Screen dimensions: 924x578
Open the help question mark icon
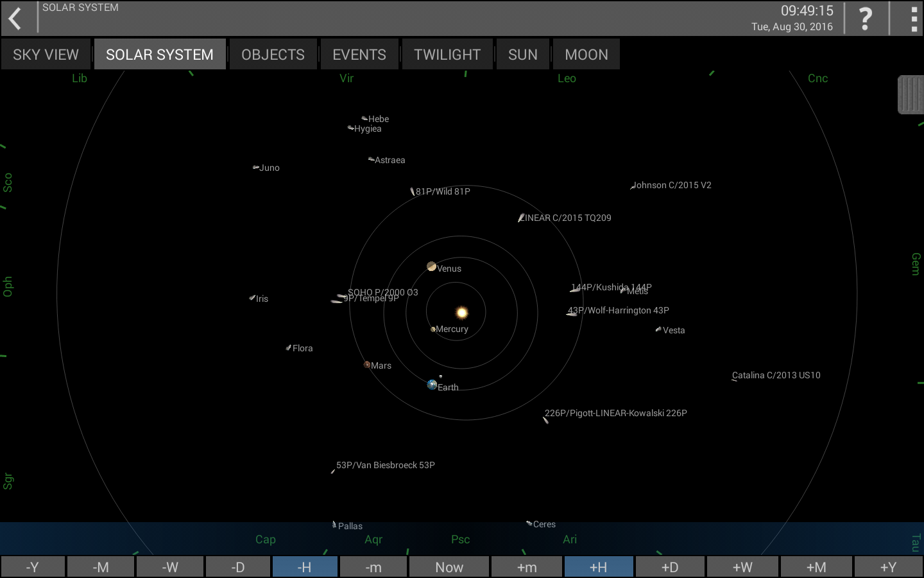pyautogui.click(x=866, y=19)
